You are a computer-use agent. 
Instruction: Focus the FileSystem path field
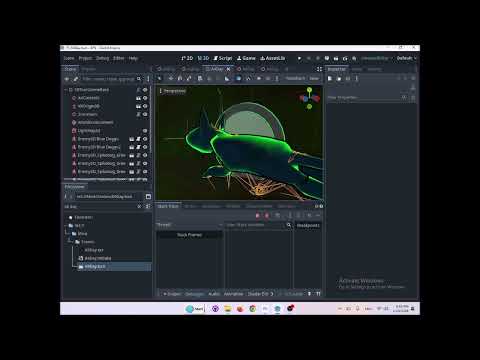pyautogui.click(x=109, y=197)
